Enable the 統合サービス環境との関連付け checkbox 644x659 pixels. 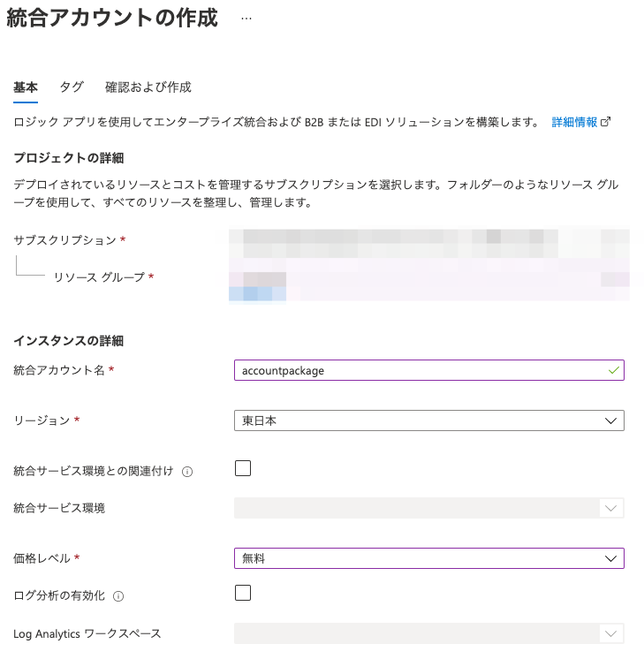click(x=243, y=468)
